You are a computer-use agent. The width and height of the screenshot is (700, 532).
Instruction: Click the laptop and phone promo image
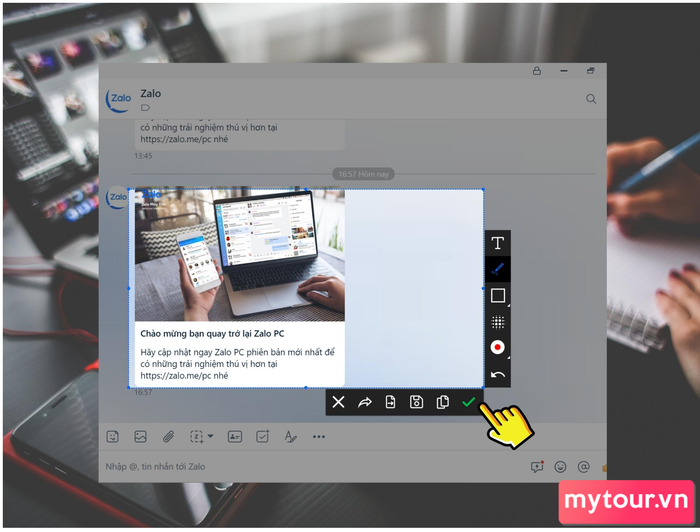coord(240,254)
